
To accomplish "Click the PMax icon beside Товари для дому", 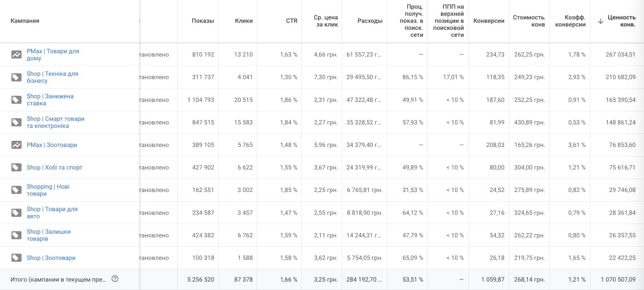I will [16, 55].
